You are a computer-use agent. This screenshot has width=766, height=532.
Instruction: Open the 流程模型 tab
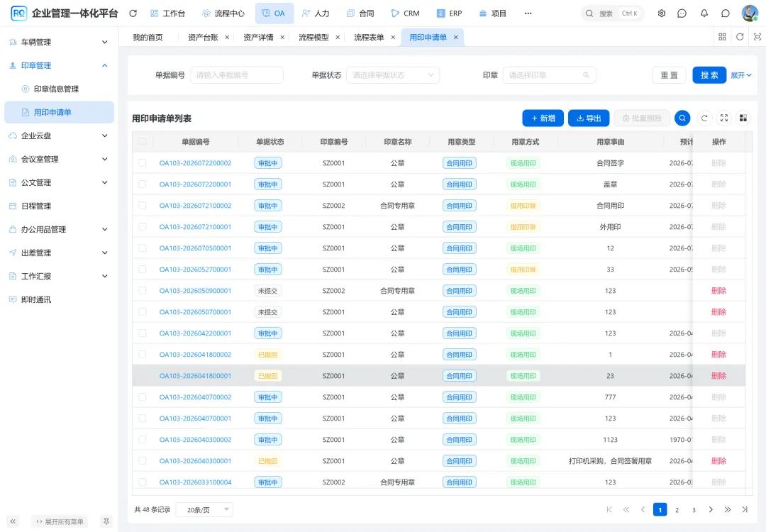313,37
